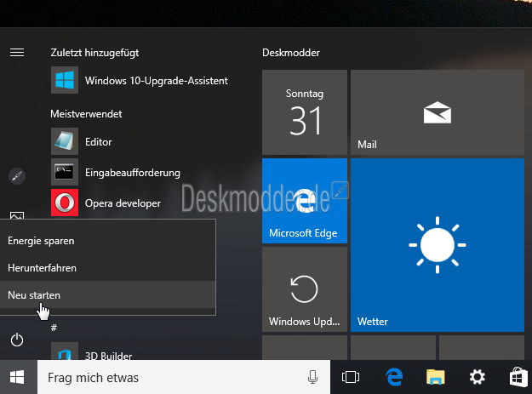Screen dimensions: 532x394
Task: Choose Herunterfahren to shut down
Action: tap(107, 268)
